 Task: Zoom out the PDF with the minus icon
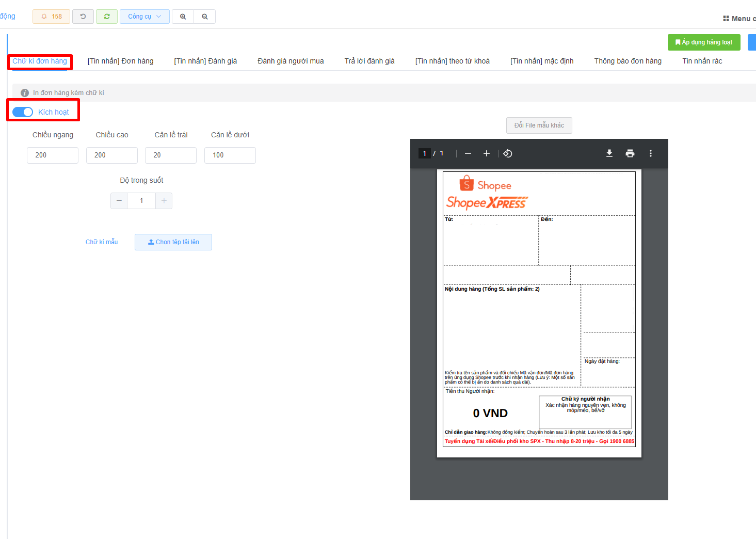pos(468,153)
